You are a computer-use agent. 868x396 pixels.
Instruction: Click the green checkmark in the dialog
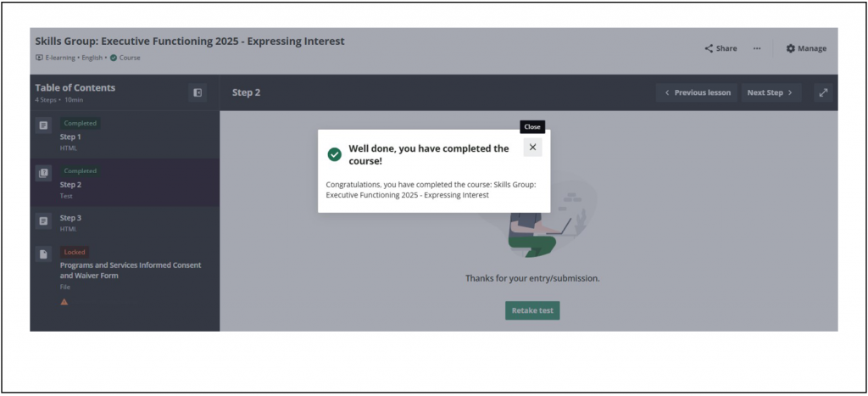335,154
